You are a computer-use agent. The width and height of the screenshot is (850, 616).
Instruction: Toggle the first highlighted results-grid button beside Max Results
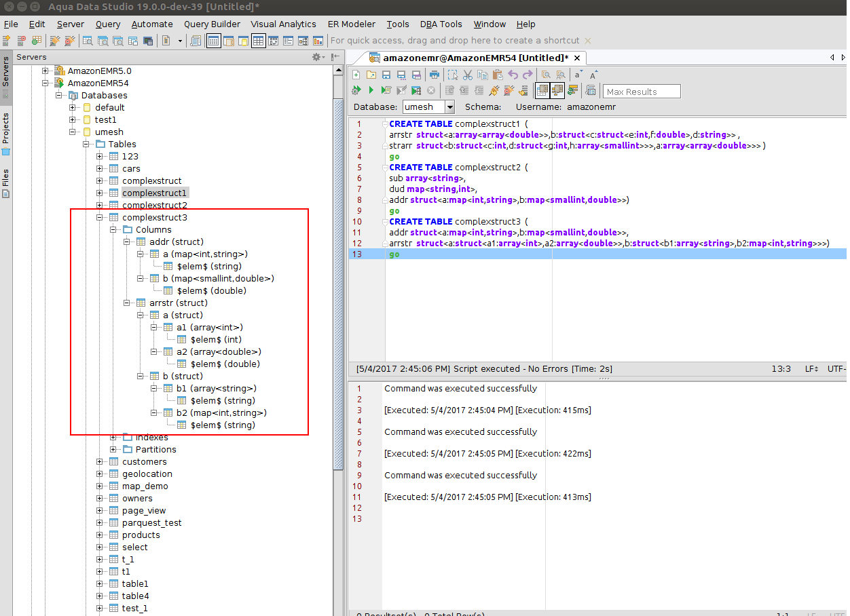click(542, 90)
